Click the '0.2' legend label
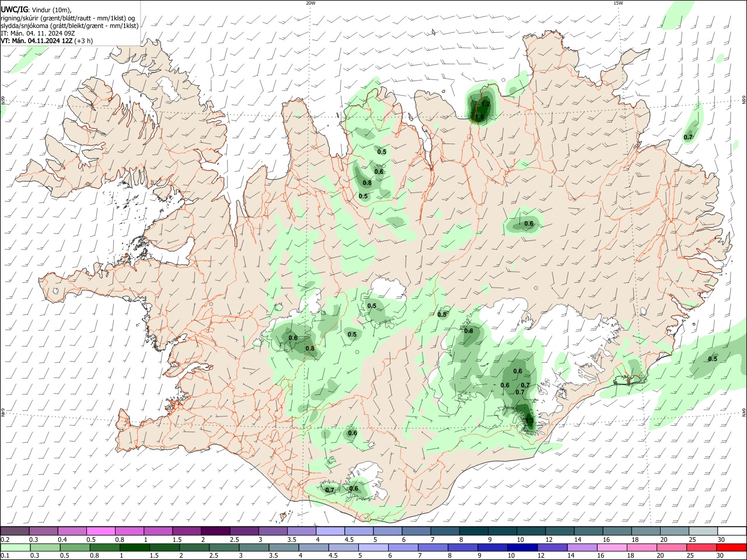 tap(5, 540)
